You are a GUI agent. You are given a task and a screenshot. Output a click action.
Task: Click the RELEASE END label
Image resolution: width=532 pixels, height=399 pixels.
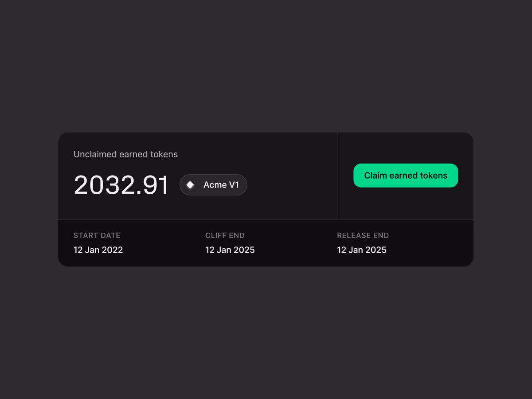(x=363, y=235)
